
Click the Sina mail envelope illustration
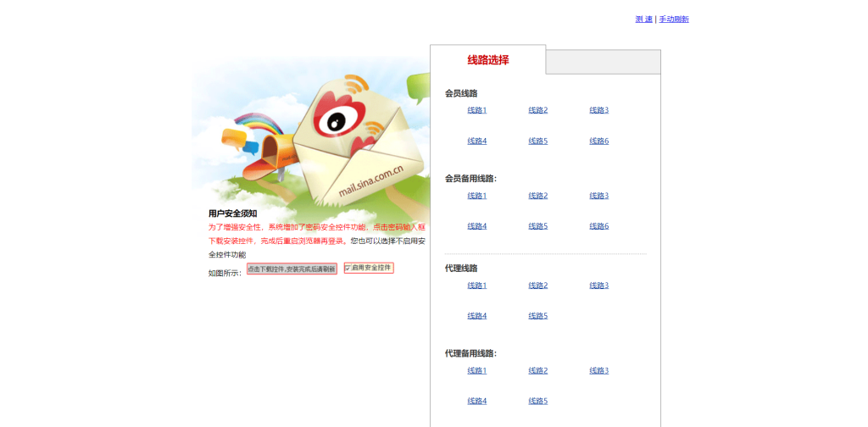point(359,141)
